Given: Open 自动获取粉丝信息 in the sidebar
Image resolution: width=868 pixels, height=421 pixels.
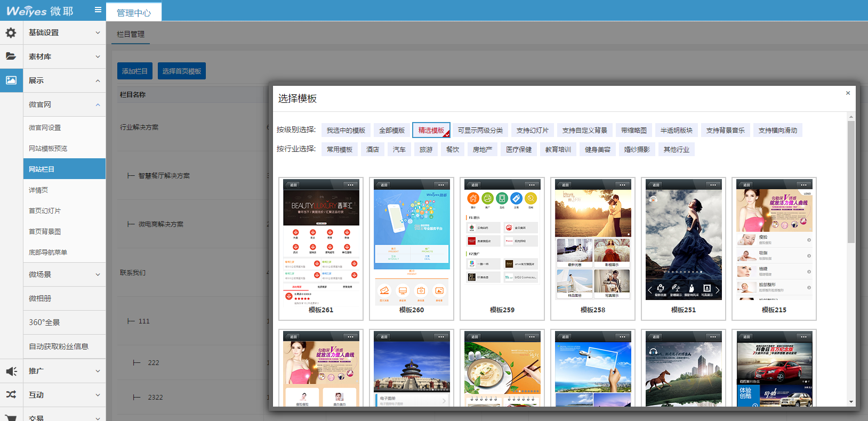Looking at the screenshot, I should (65, 346).
